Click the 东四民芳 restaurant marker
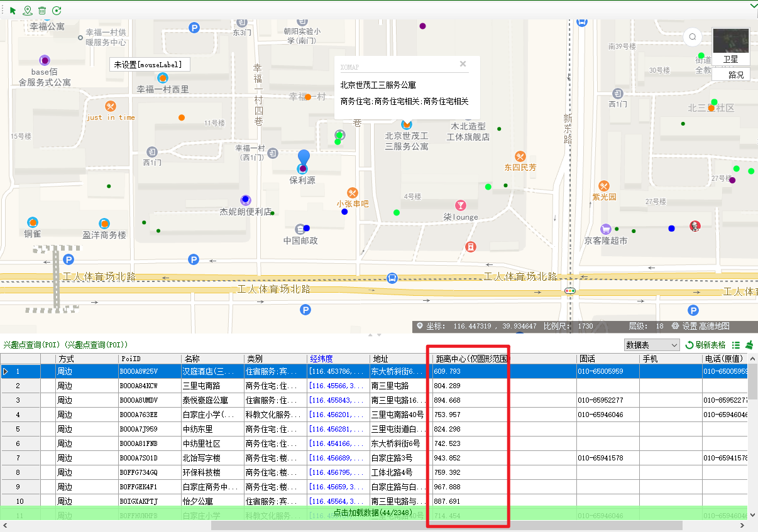The height and width of the screenshot is (532, 758). tap(520, 156)
